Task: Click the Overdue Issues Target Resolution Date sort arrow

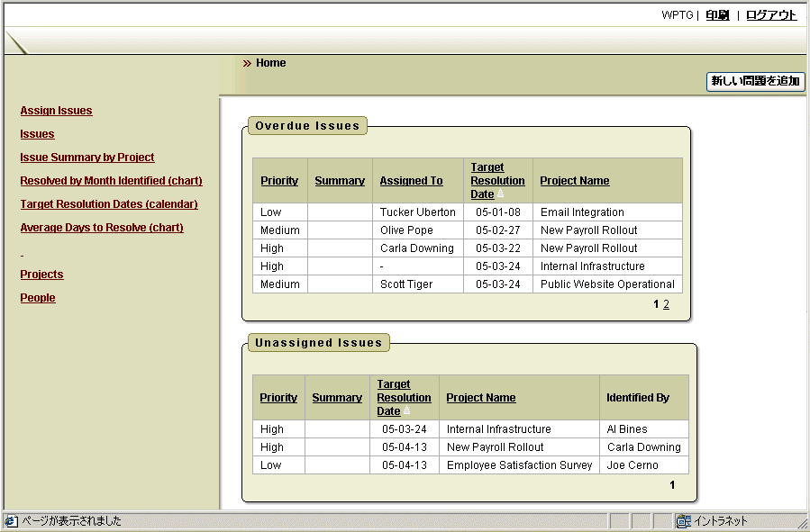Action: [500, 194]
